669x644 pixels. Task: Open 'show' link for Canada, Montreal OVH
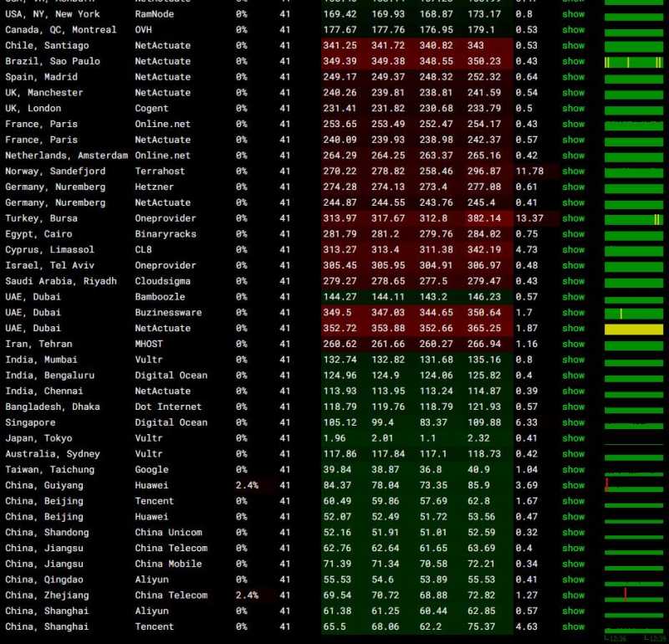coord(573,29)
